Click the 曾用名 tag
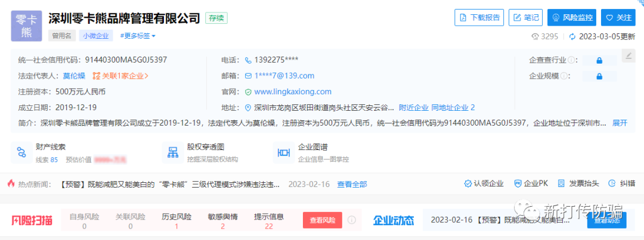 pos(62,36)
